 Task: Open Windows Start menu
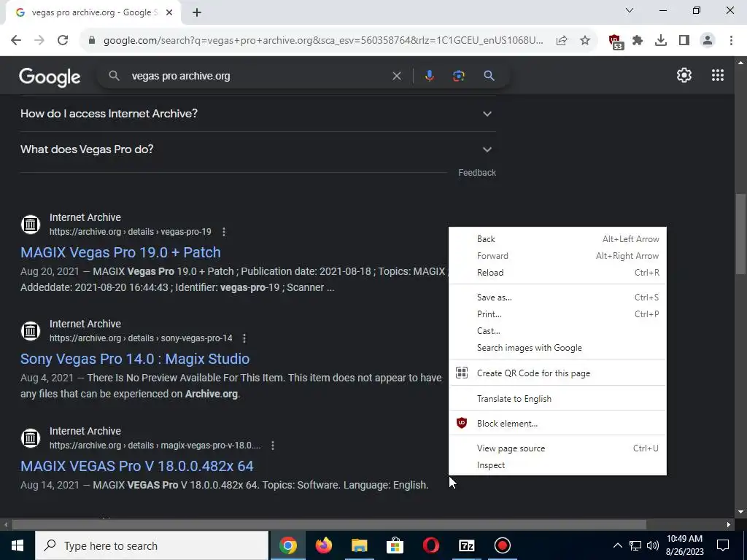point(18,545)
